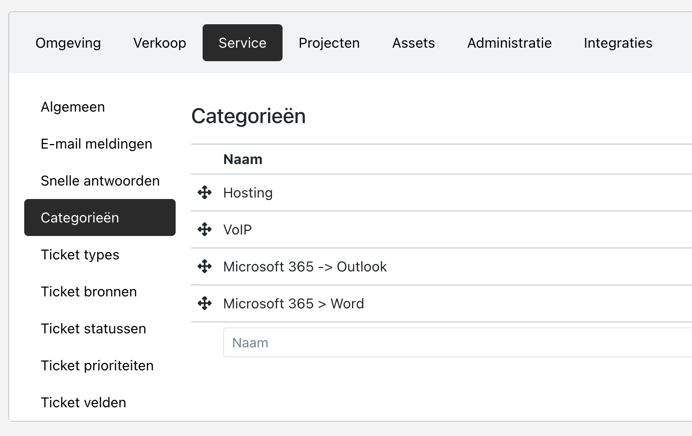
Task: Click the move handle for Microsoft 365 -> Outlook
Action: 204,267
